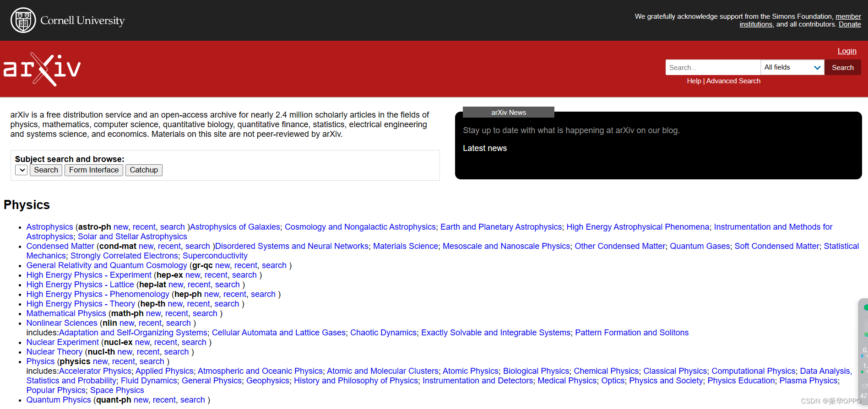Open General Relativity and Quantum Cosmology
Screen dimensions: 868x409
107,265
